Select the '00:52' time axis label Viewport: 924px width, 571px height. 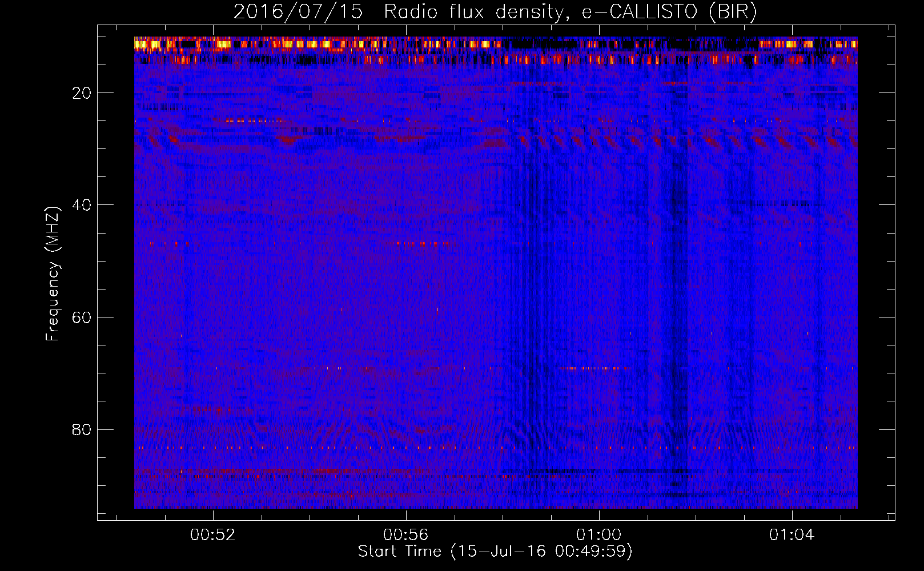point(213,535)
